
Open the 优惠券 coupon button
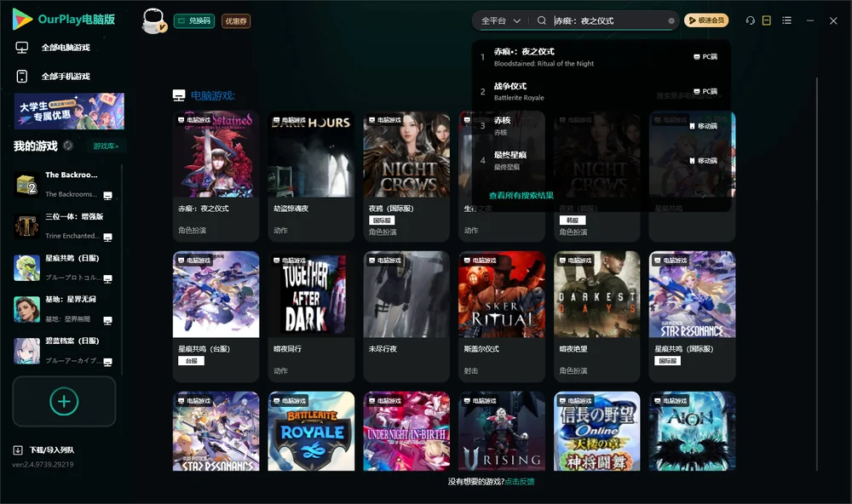[x=236, y=20]
